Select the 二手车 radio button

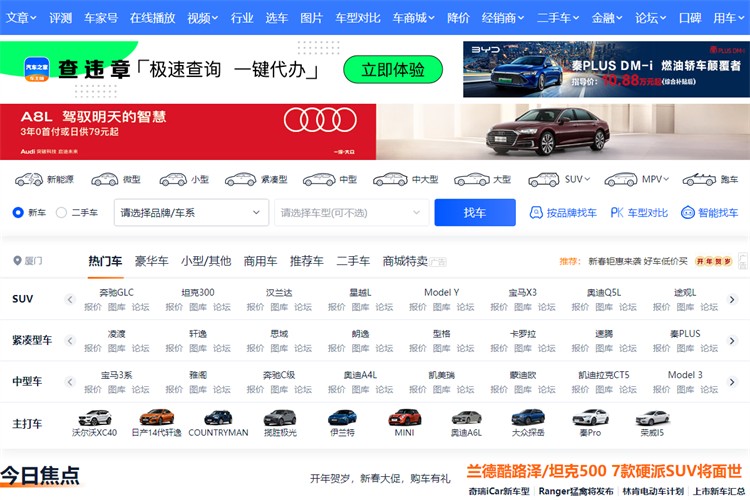click(x=61, y=212)
